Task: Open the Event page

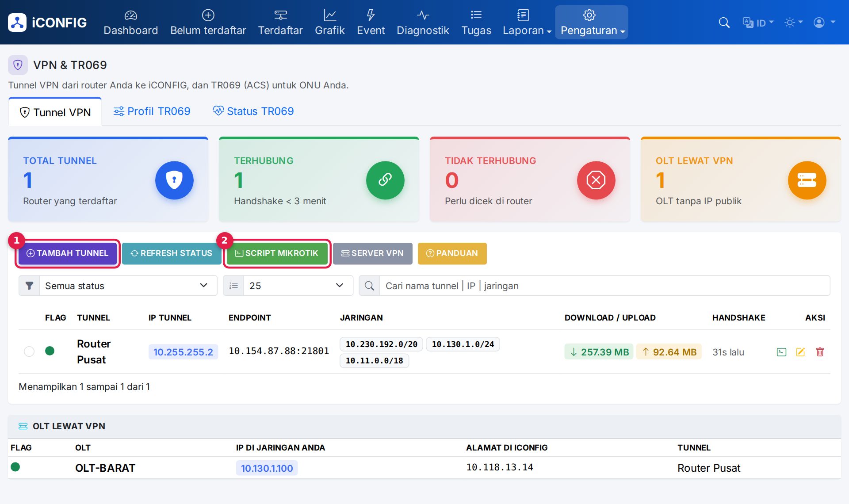Action: (x=371, y=23)
